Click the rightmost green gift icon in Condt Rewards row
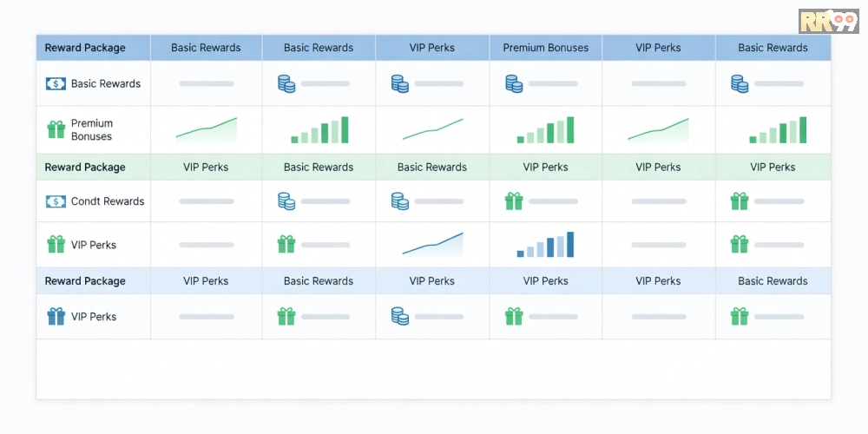The width and height of the screenshot is (868, 434). click(739, 201)
